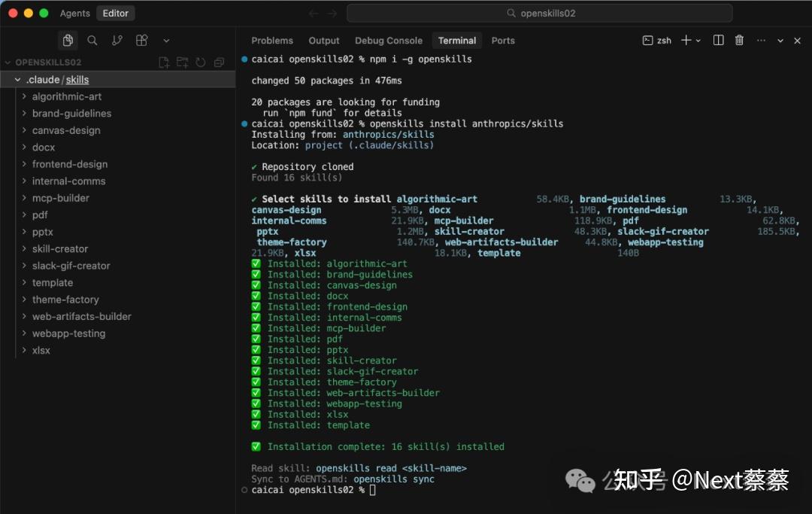Create a new file with the New File icon
Viewport: 812px width, 514px height.
(x=164, y=62)
